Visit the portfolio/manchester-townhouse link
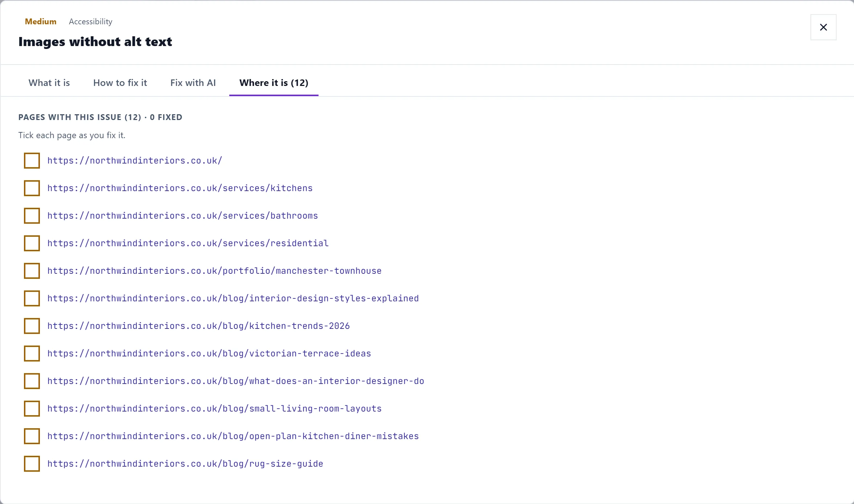Viewport: 854px width, 504px height. pyautogui.click(x=214, y=271)
